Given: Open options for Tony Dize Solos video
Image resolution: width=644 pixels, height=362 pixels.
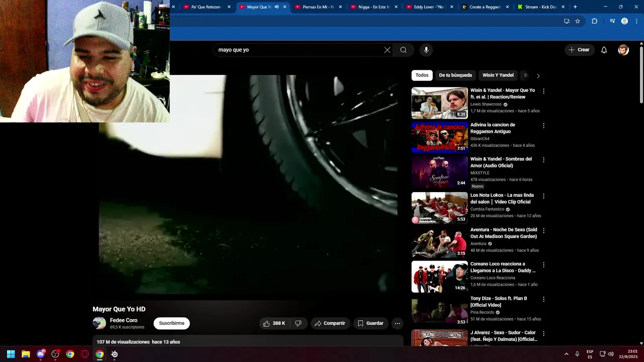Looking at the screenshot, I should (x=543, y=299).
